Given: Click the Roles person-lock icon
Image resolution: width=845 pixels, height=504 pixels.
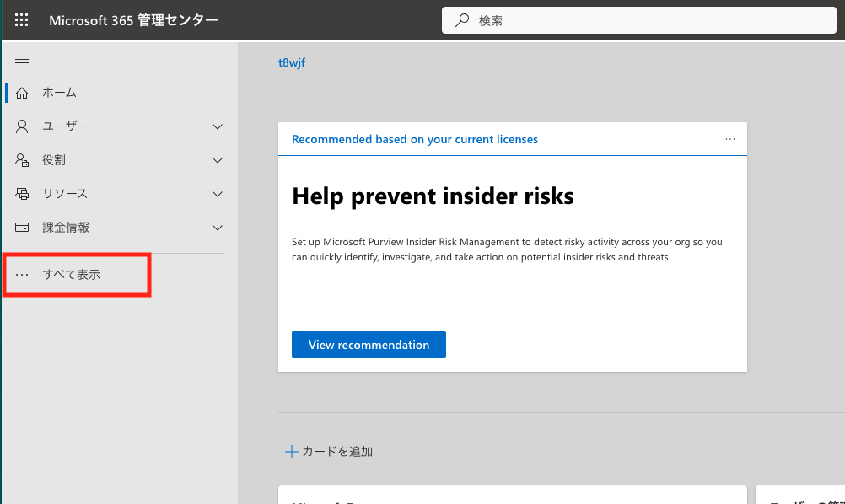Looking at the screenshot, I should pos(22,160).
